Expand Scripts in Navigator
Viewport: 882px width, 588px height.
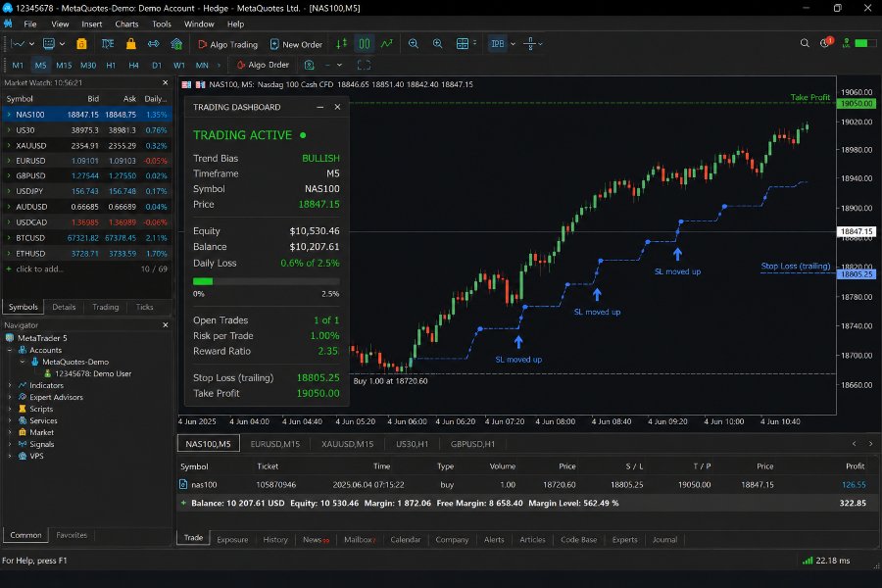pos(10,409)
